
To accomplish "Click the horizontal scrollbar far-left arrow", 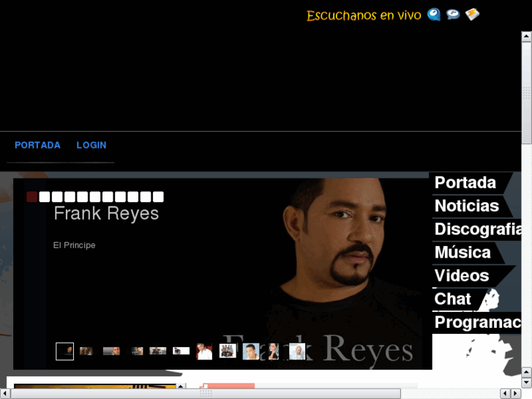I will (x=4, y=394).
